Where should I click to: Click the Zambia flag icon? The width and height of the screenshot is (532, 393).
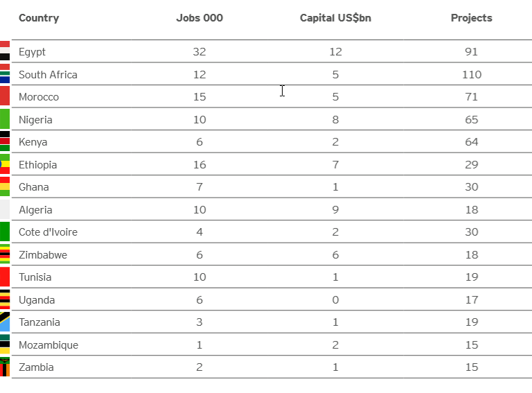click(x=4, y=367)
